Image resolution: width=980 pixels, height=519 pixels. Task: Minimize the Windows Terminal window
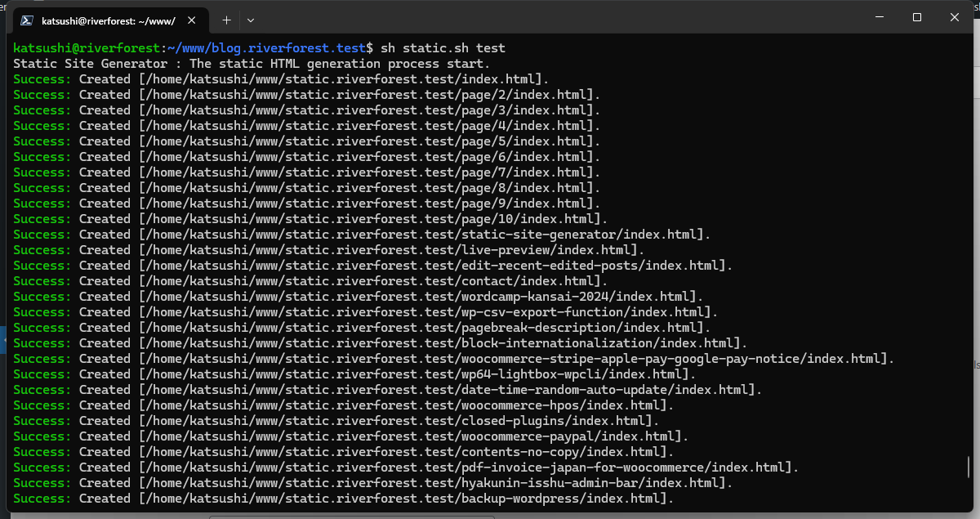pyautogui.click(x=879, y=17)
